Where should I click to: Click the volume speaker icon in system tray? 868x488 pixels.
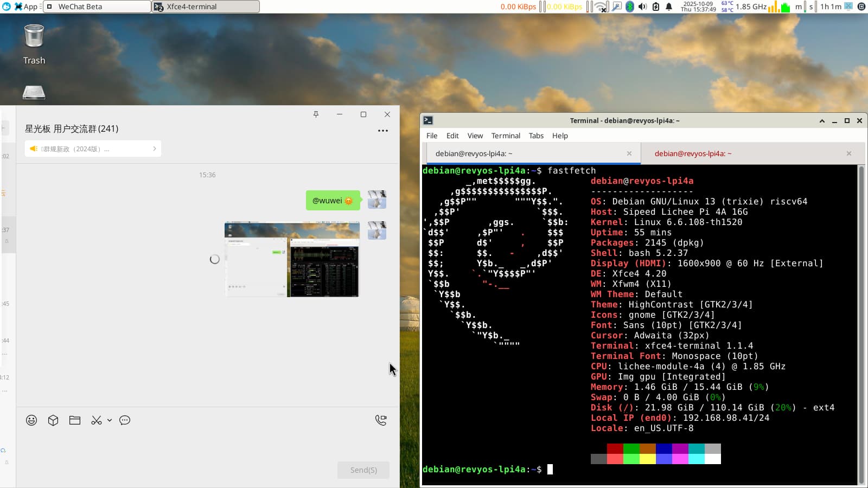point(643,7)
